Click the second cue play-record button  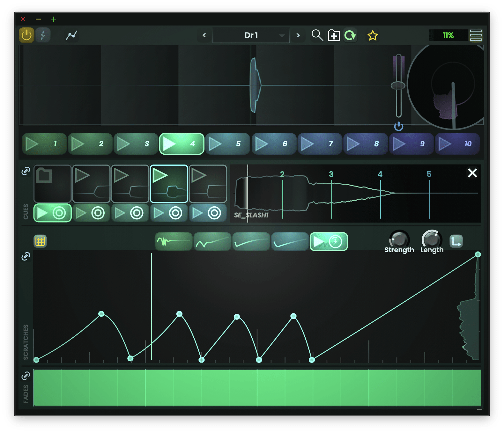click(x=92, y=213)
